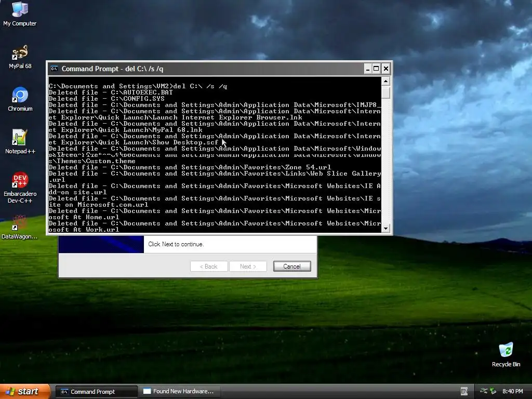532x399 pixels.
Task: Click the 'Click Next to continue.' wizard text
Action: 176,244
